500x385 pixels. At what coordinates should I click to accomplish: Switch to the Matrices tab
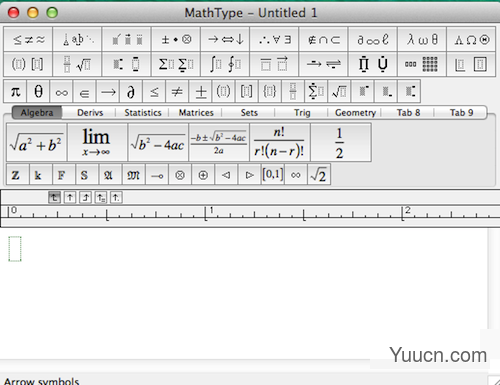click(196, 113)
